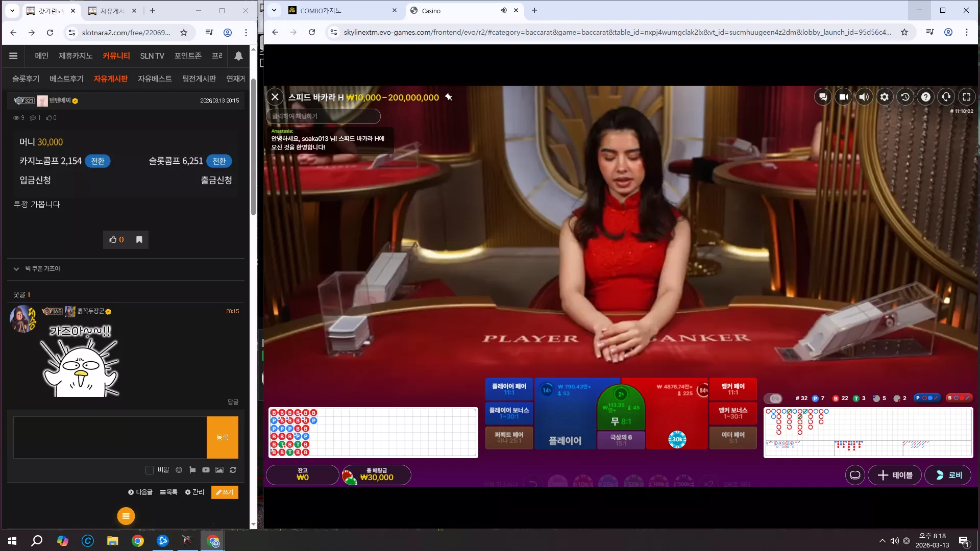
Task: Switch to the 자유베스트 board tab
Action: [155, 79]
